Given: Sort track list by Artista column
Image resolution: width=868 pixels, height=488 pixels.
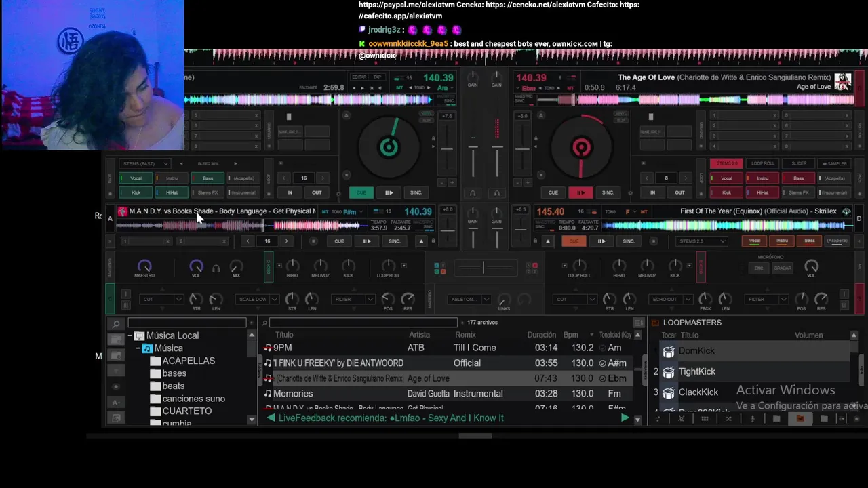Looking at the screenshot, I should tap(419, 335).
